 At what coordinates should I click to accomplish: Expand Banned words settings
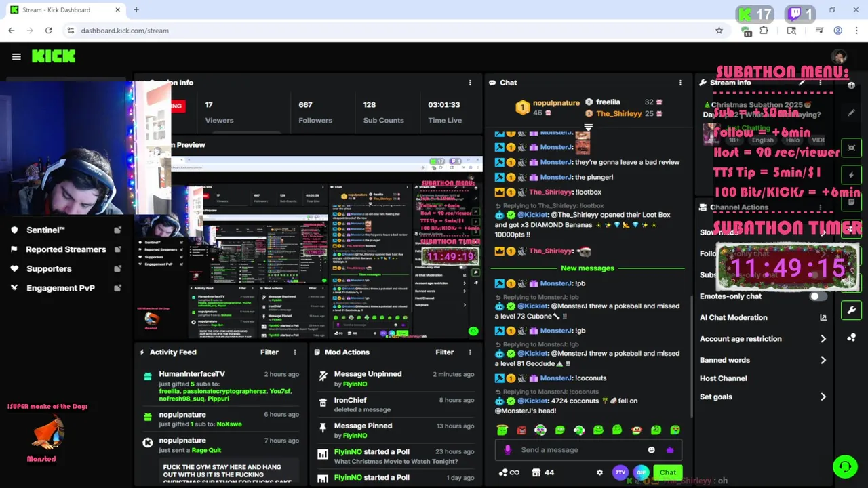pyautogui.click(x=823, y=360)
